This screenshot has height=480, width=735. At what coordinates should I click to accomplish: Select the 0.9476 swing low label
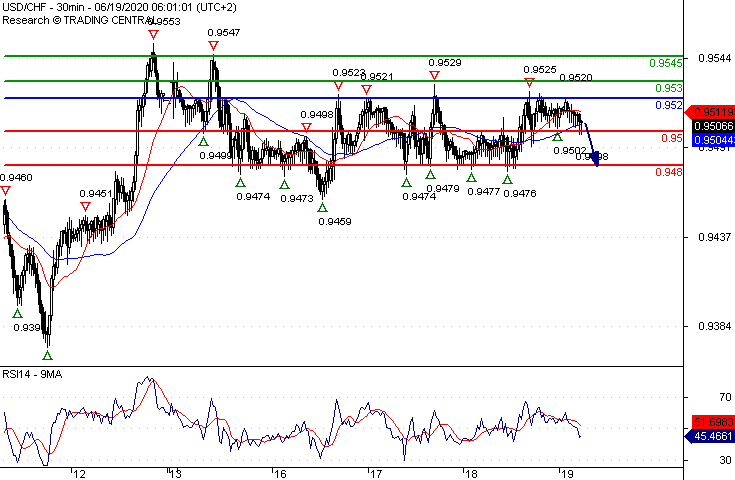pos(520,193)
